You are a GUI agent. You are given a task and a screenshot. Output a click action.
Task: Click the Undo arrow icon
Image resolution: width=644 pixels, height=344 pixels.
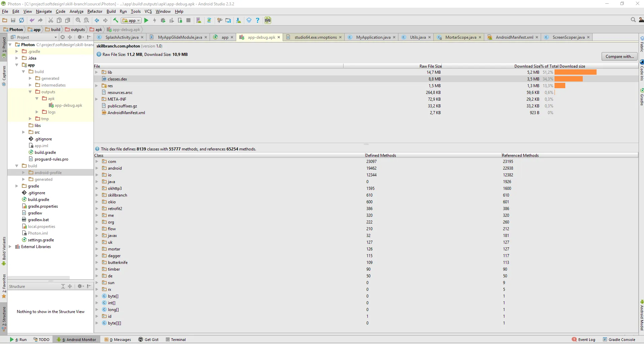pyautogui.click(x=32, y=21)
